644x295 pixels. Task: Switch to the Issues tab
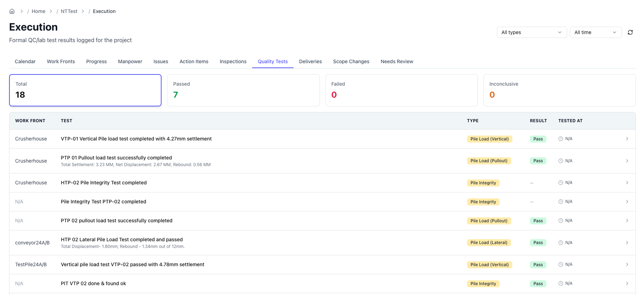[x=161, y=61]
